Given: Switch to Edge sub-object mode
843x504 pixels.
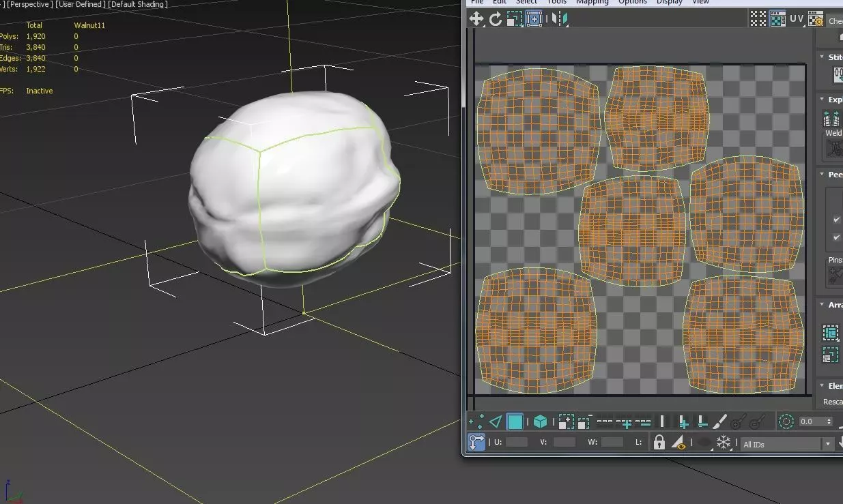Looking at the screenshot, I should [x=496, y=422].
